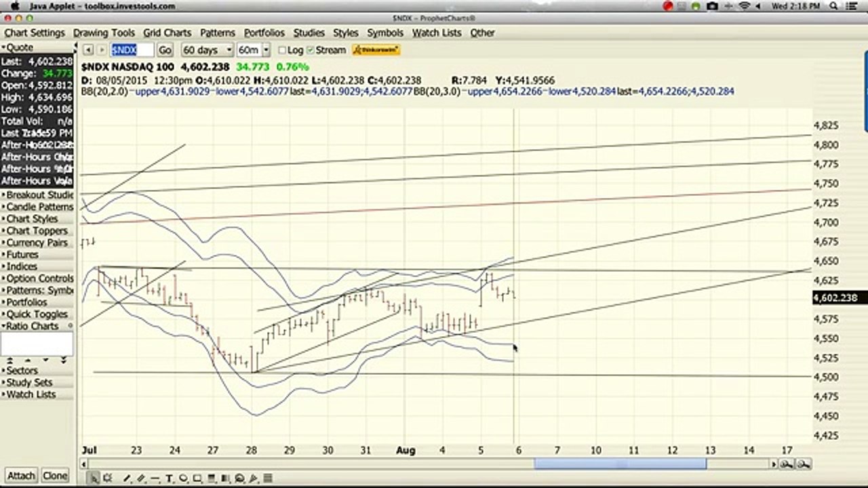This screenshot has width=868, height=488.
Task: Expand the Chart Toppers section
Action: click(37, 231)
